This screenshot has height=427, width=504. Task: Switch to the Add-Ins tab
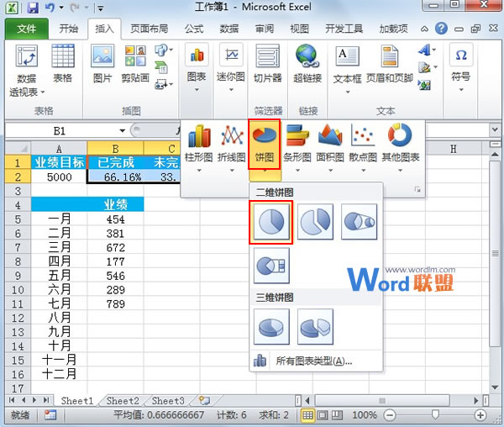393,29
